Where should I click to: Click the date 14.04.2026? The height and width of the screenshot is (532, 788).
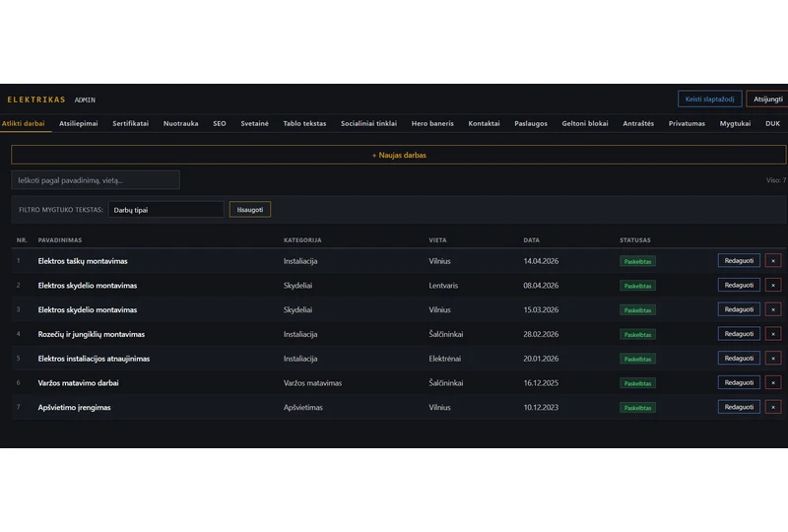coord(541,261)
